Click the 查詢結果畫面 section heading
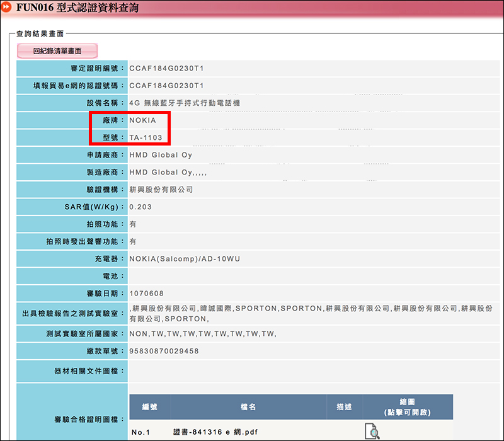 (40, 33)
